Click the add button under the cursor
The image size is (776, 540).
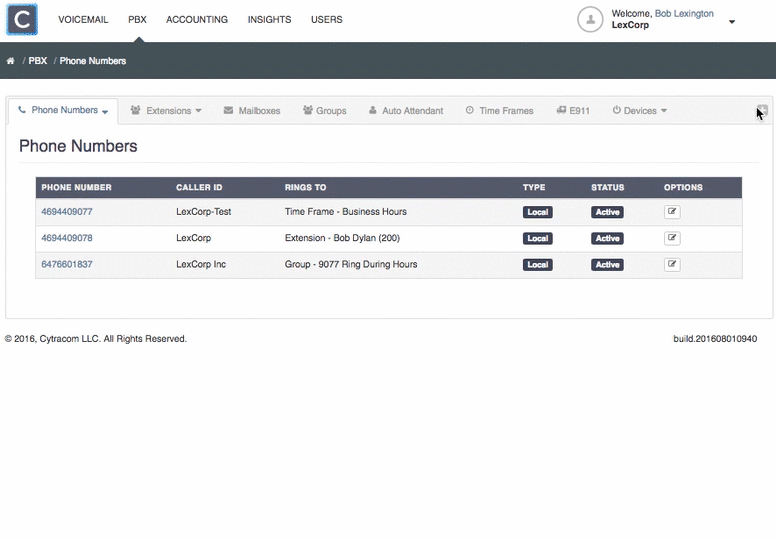(x=762, y=110)
